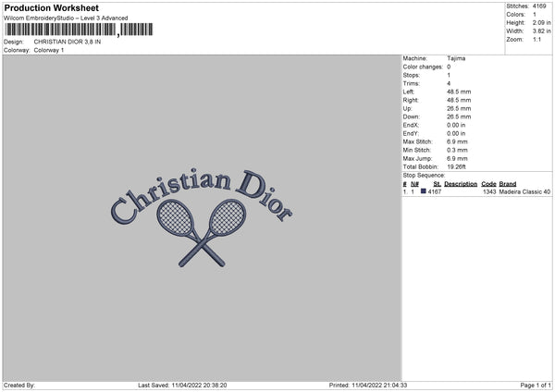This screenshot has height=392, width=555.
Task: Select the Color changes value
Action: 449,67
